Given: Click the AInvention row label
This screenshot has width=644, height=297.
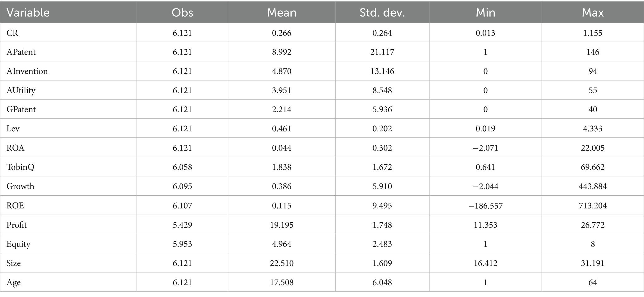Looking at the screenshot, I should coord(27,71).
